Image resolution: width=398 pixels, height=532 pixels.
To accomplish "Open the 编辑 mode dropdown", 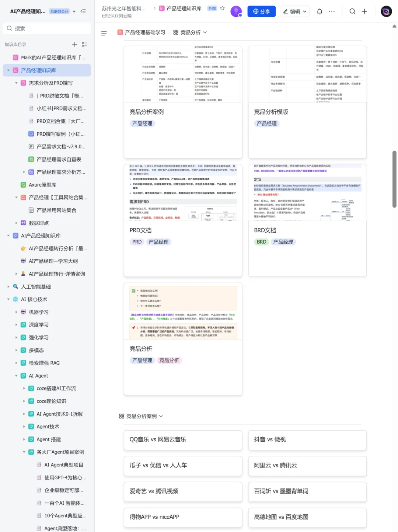I will tap(294, 11).
